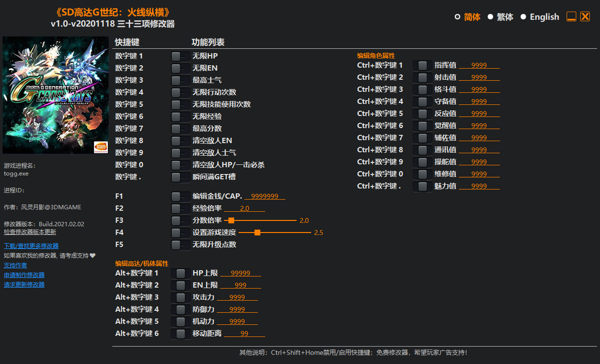Click the 觉醒值 value field
This screenshot has height=364, width=600.
(x=479, y=126)
